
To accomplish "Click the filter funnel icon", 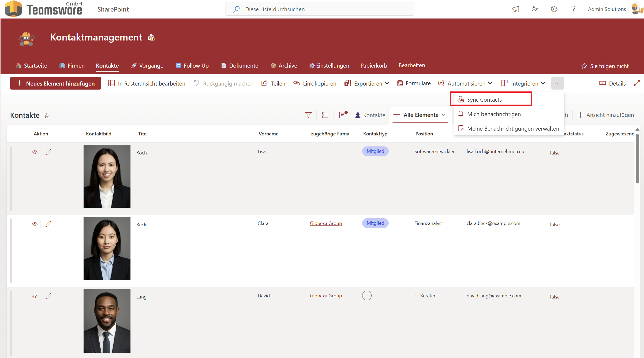I will coord(308,115).
